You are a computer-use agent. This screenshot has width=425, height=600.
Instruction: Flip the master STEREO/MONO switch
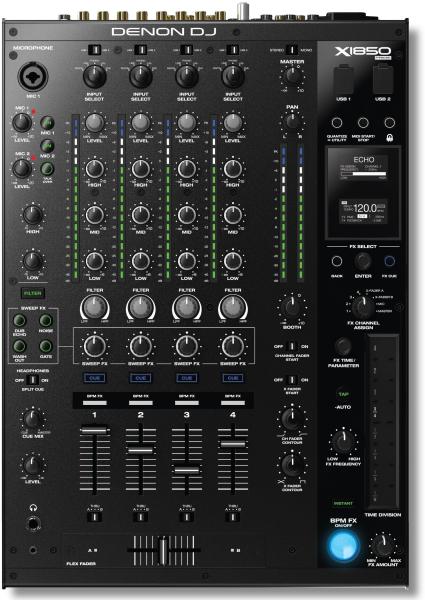click(x=291, y=50)
